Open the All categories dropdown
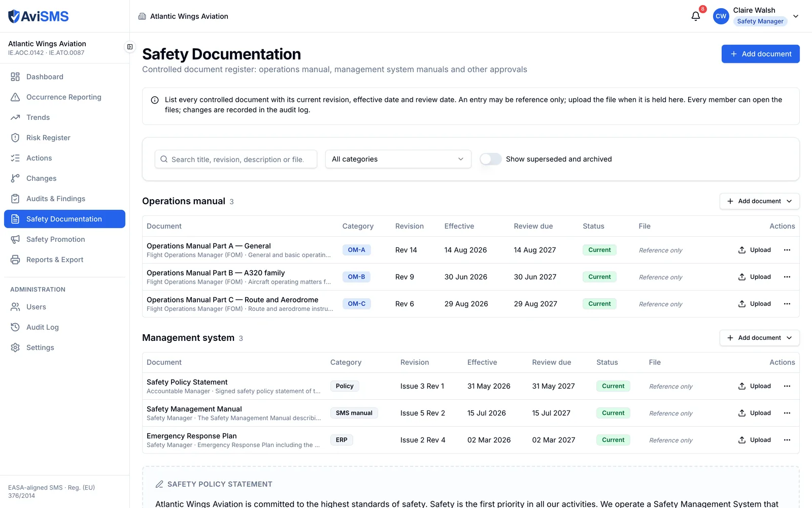The image size is (812, 508). pos(398,159)
